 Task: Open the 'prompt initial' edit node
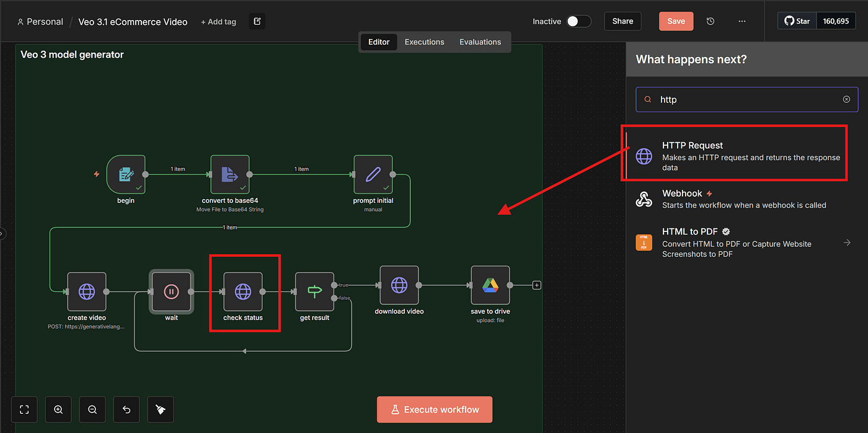pos(373,174)
